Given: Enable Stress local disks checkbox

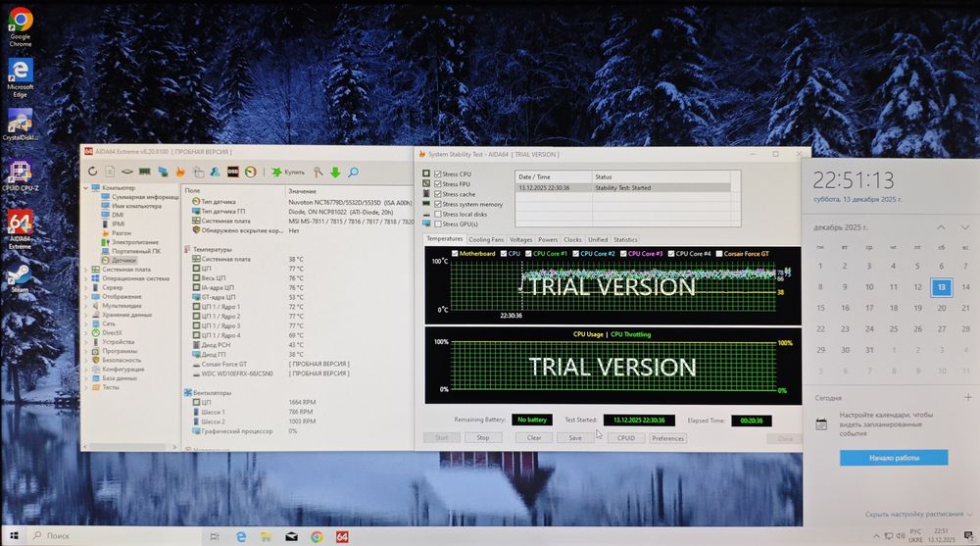Looking at the screenshot, I should (x=437, y=214).
